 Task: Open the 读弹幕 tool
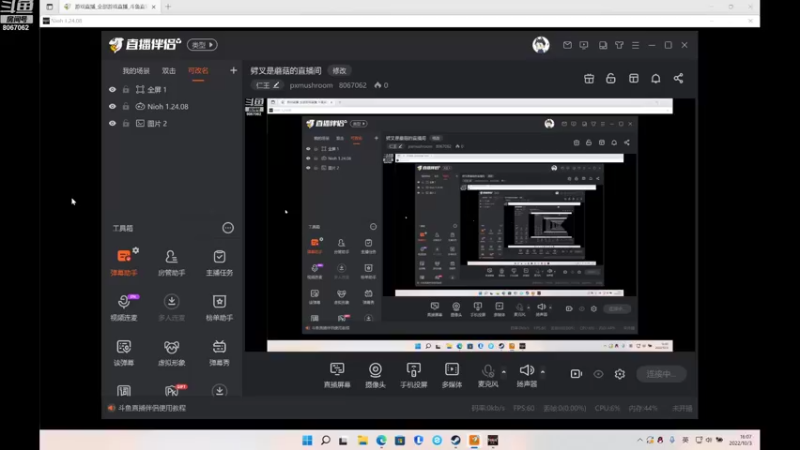coord(124,353)
